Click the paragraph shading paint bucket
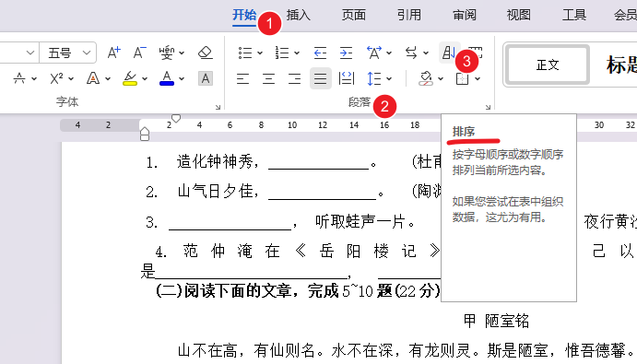 [425, 78]
